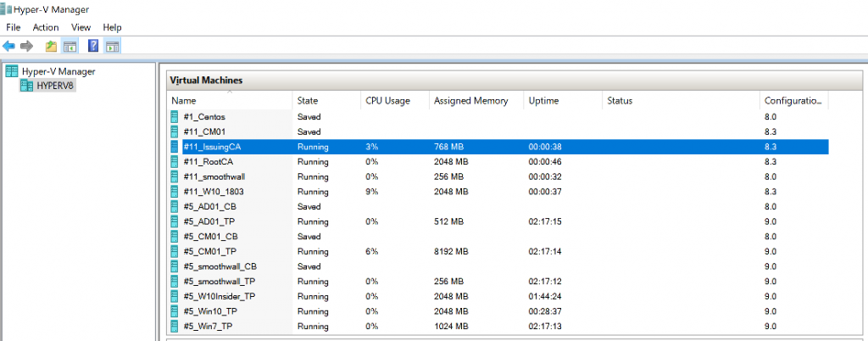This screenshot has height=341, width=868.
Task: Click the State column header
Action: [326, 101]
